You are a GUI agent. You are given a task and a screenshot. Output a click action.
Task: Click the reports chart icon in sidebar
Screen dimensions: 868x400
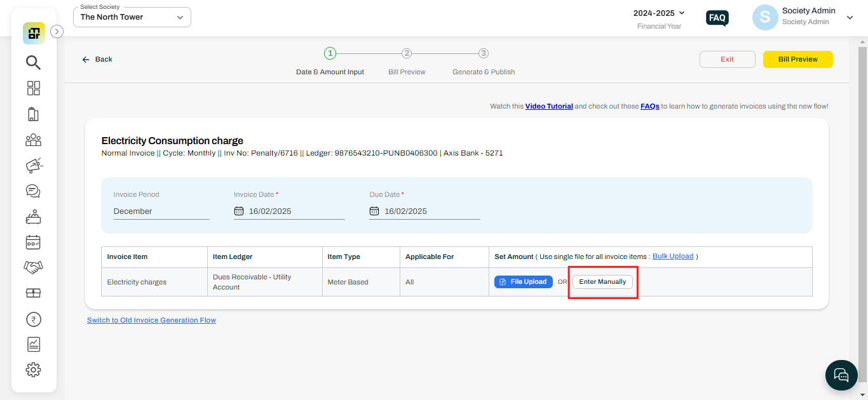pyautogui.click(x=33, y=344)
